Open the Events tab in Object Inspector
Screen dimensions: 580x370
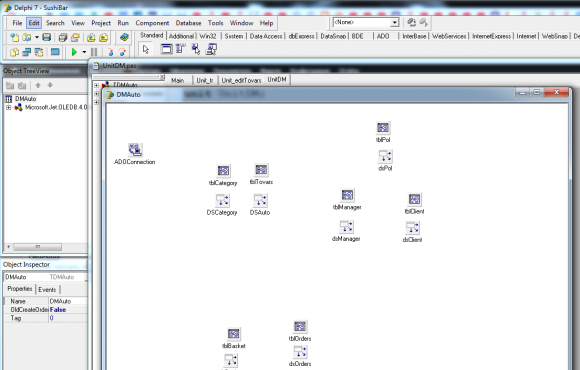coord(47,289)
